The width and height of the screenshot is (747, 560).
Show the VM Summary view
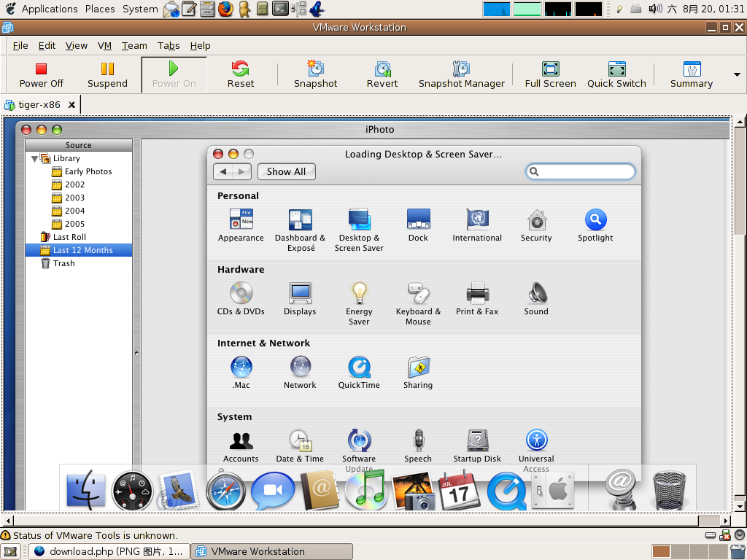pyautogui.click(x=692, y=75)
